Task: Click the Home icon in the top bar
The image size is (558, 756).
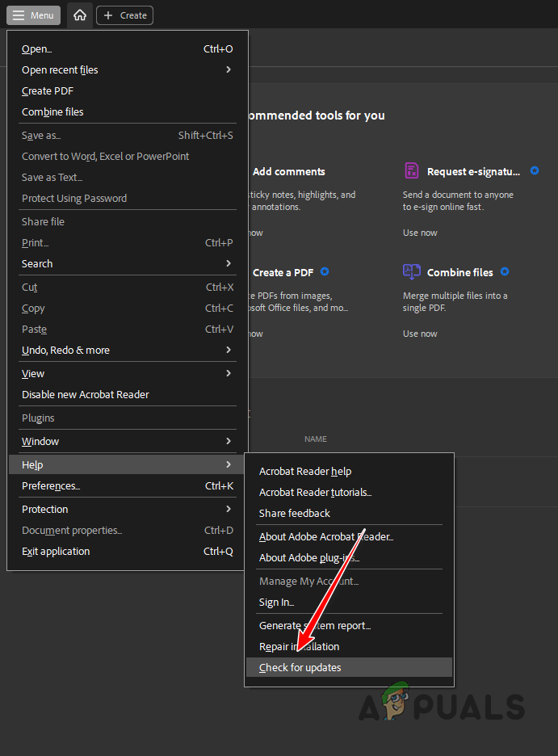Action: [x=80, y=15]
